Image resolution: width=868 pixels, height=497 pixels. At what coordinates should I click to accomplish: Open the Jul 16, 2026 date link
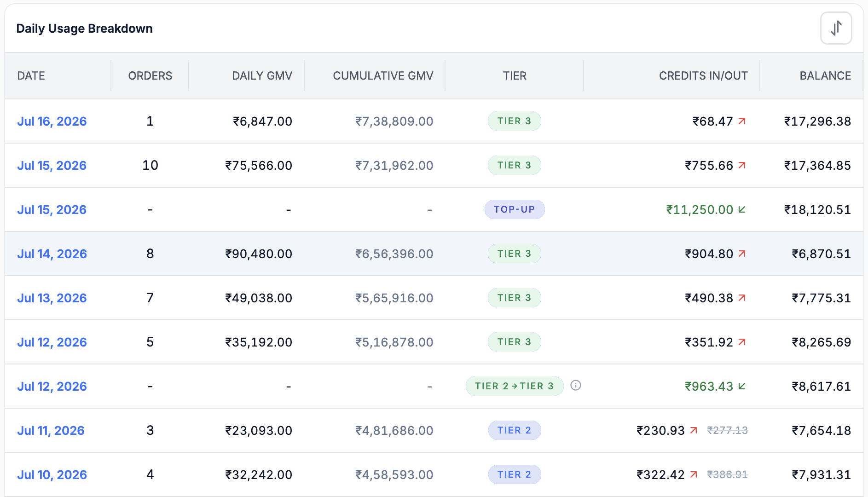click(52, 121)
